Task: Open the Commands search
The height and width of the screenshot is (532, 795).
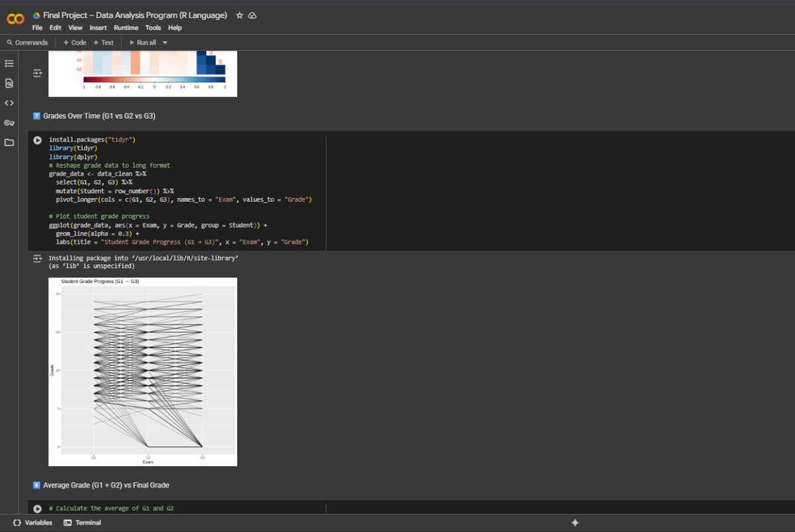Action: 27,42
